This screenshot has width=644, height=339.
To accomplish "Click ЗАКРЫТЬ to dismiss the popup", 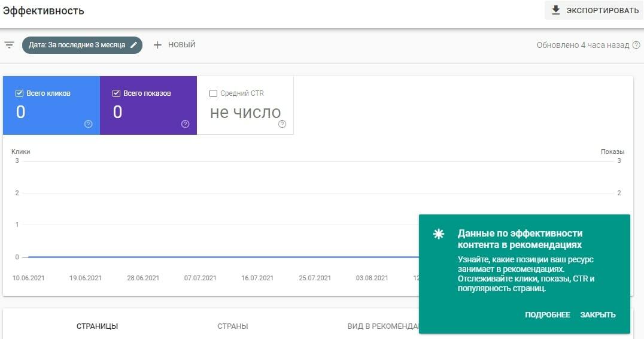I will pyautogui.click(x=598, y=315).
